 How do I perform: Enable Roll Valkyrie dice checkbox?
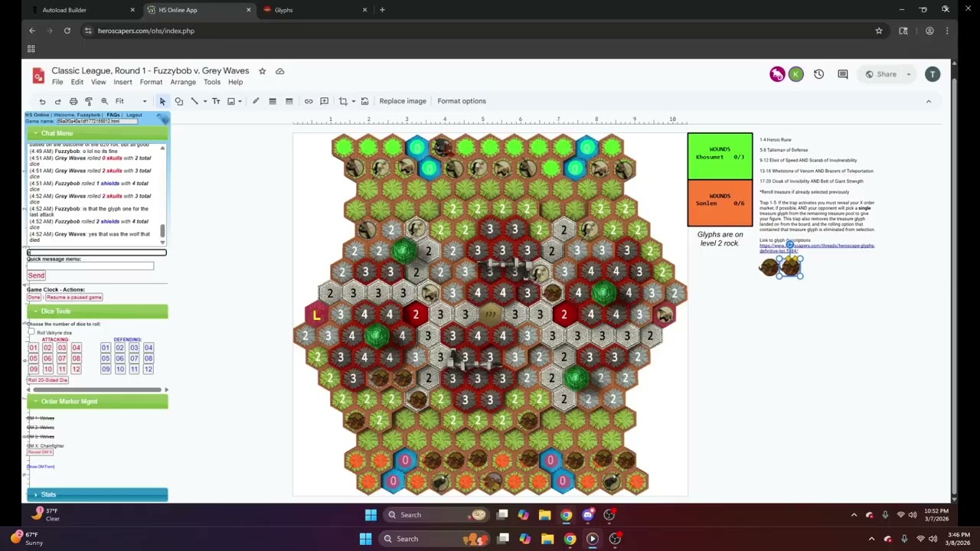31,332
